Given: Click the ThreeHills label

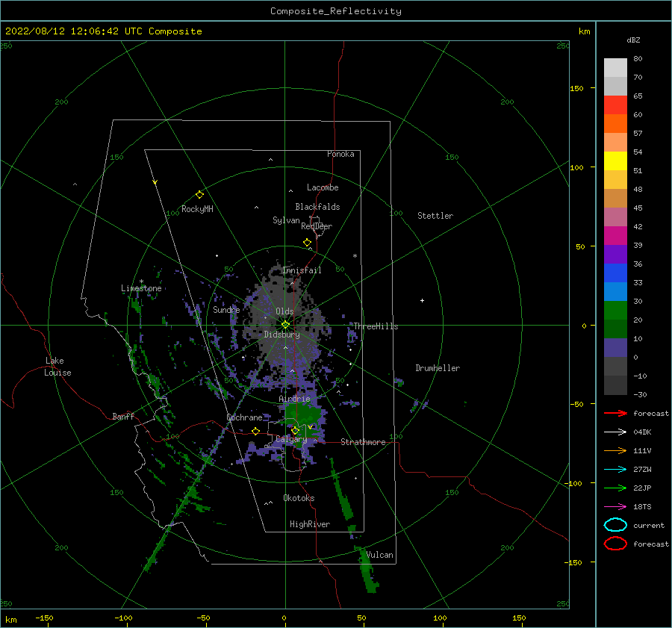Looking at the screenshot, I should [x=376, y=326].
